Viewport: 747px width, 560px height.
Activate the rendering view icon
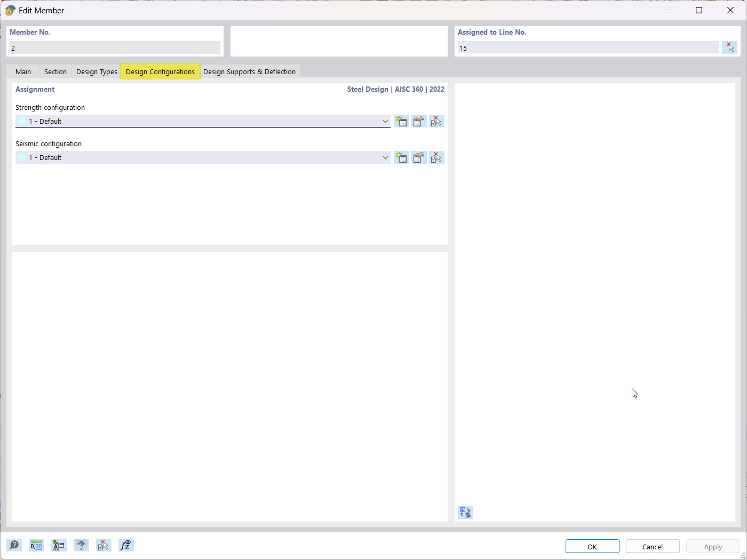click(x=81, y=545)
